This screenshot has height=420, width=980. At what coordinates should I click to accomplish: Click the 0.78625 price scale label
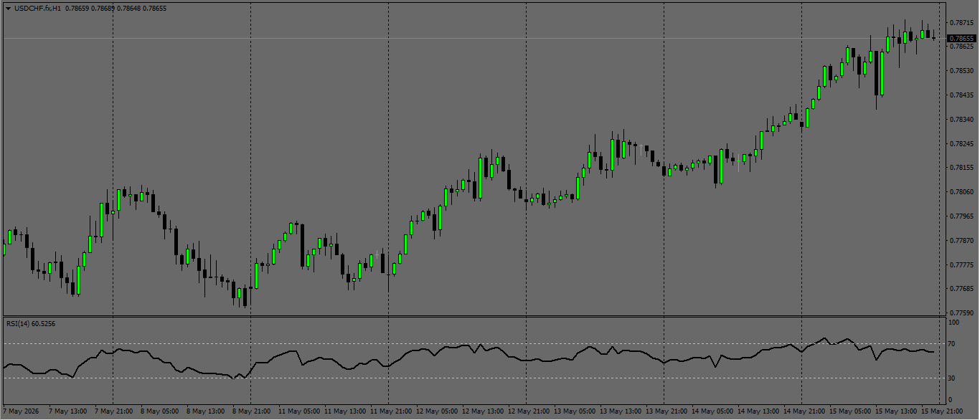(961, 47)
